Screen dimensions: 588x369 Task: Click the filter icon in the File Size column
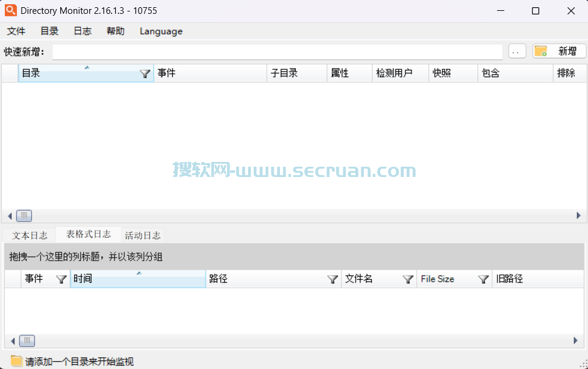click(x=483, y=279)
